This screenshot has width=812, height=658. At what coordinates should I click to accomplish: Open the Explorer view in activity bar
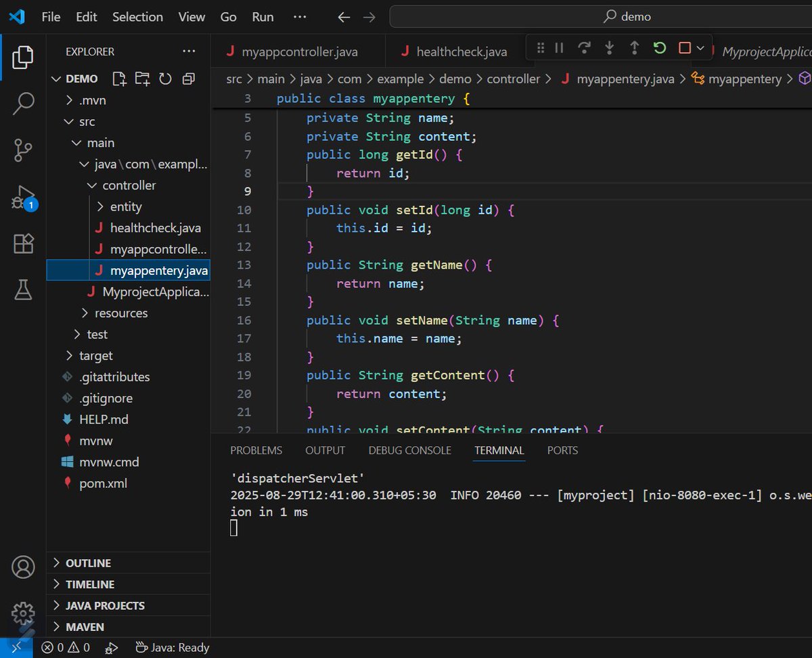pyautogui.click(x=23, y=57)
